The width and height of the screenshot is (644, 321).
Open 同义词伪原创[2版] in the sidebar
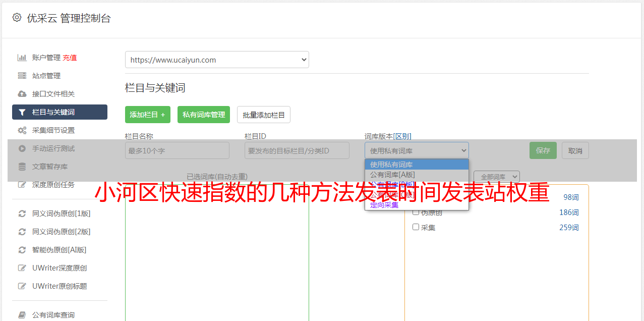pos(62,232)
